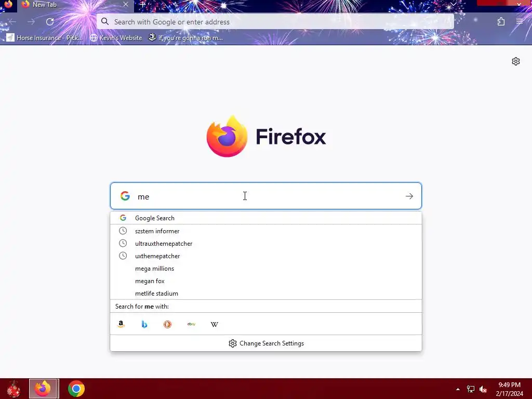
Task: Open Horse Insurance bookmark
Action: click(45, 37)
